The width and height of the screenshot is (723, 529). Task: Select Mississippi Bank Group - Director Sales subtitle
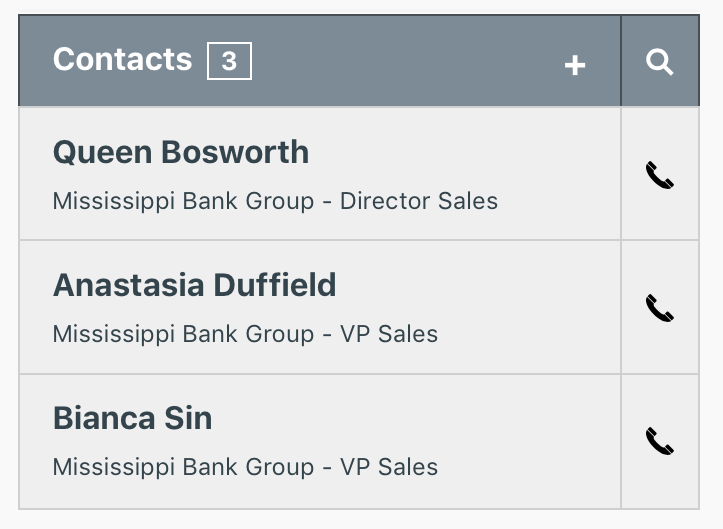(x=275, y=202)
